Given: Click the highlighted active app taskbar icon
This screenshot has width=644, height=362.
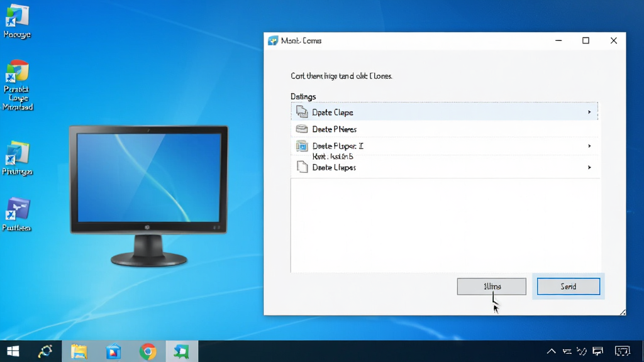Looking at the screenshot, I should [182, 351].
